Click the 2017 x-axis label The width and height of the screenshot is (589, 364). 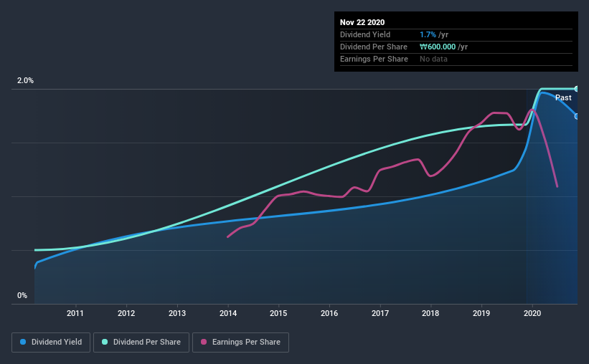point(380,313)
